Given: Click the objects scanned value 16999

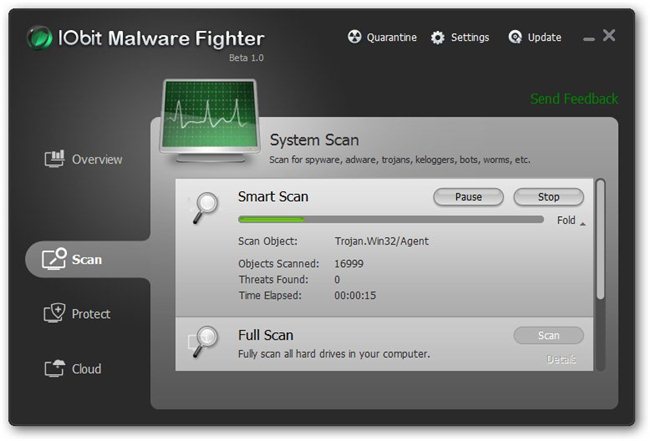Looking at the screenshot, I should point(349,264).
